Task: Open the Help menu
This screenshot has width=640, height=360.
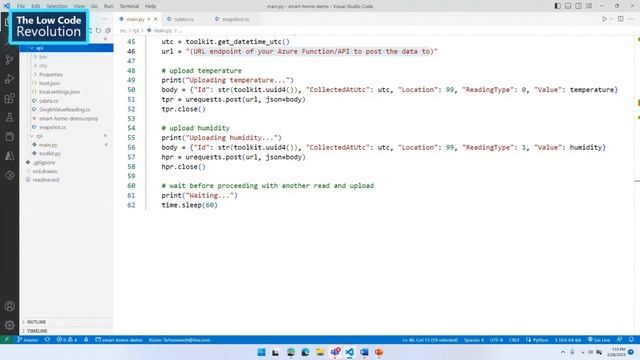Action: pyautogui.click(x=151, y=6)
